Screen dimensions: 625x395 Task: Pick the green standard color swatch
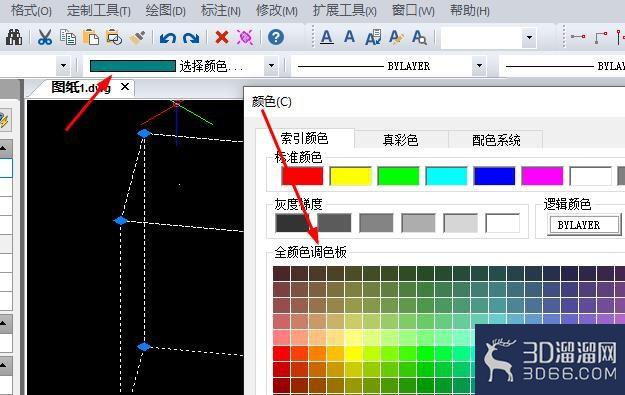click(398, 176)
